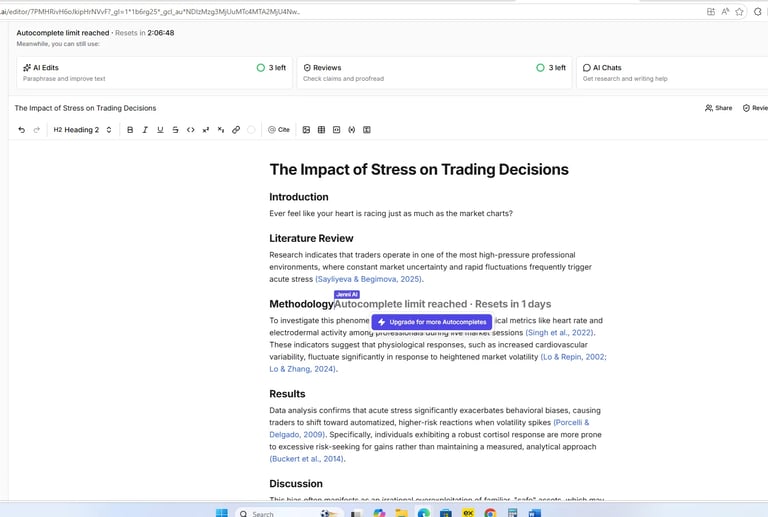
Task: Redo the last undone edit
Action: click(x=37, y=130)
